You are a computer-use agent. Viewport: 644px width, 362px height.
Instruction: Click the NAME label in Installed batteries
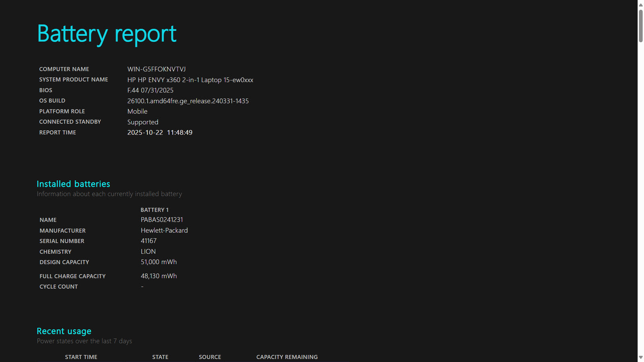pos(48,220)
